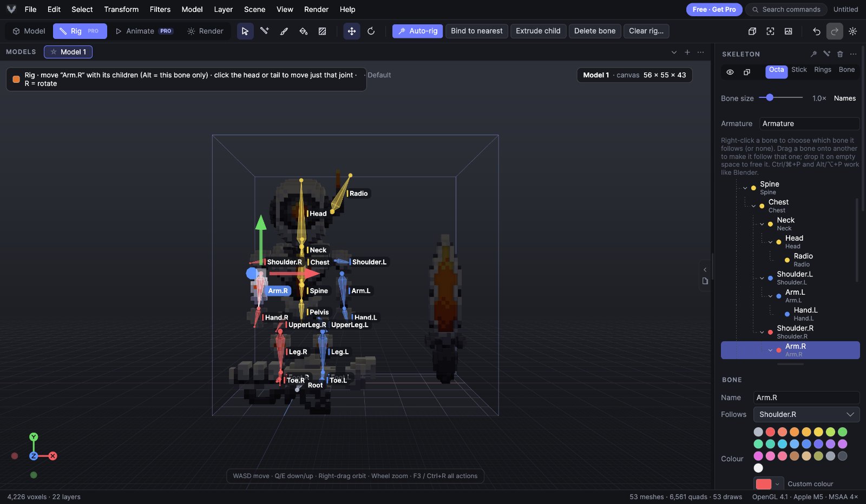The image size is (866, 504).
Task: Select Octa bone display style
Action: pyautogui.click(x=776, y=71)
